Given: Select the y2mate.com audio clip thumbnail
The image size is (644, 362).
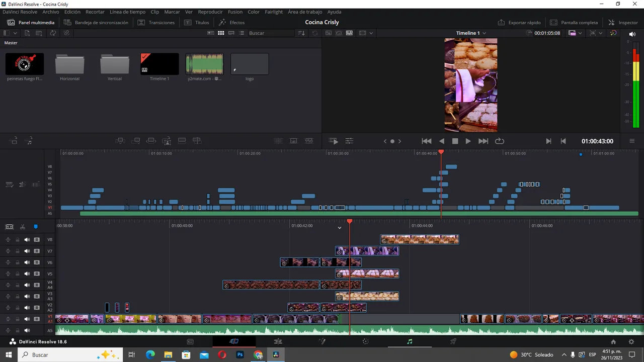Looking at the screenshot, I should tap(204, 64).
